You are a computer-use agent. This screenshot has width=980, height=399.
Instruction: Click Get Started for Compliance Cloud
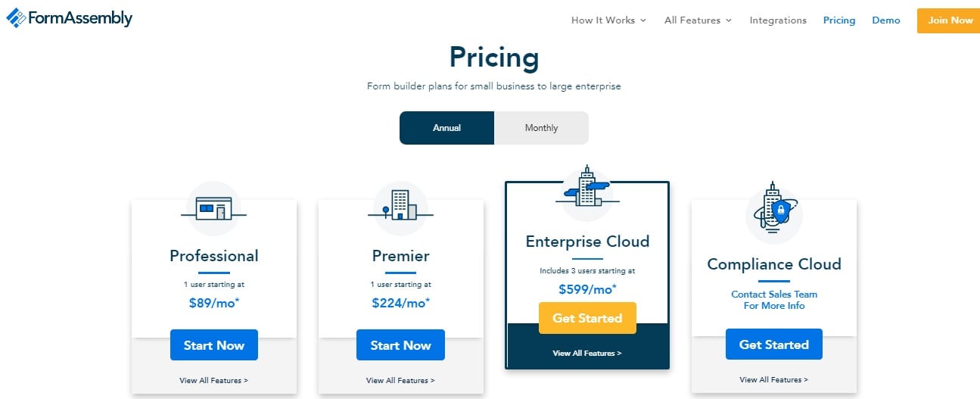pos(773,344)
